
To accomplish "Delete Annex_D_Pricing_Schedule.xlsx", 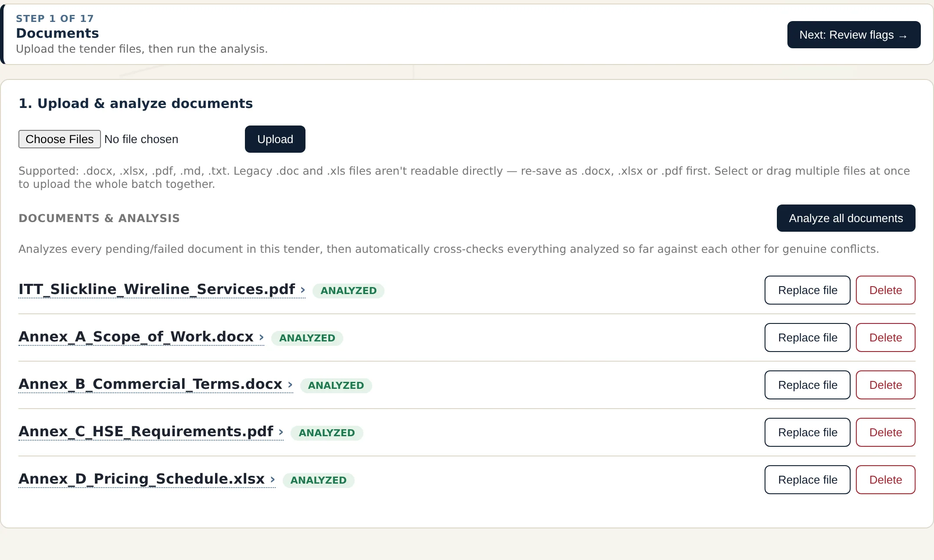I will click(886, 480).
